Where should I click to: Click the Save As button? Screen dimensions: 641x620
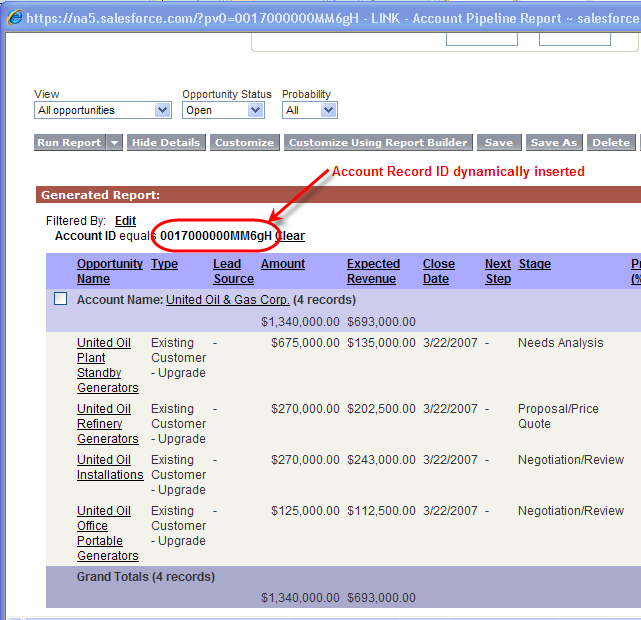click(554, 143)
